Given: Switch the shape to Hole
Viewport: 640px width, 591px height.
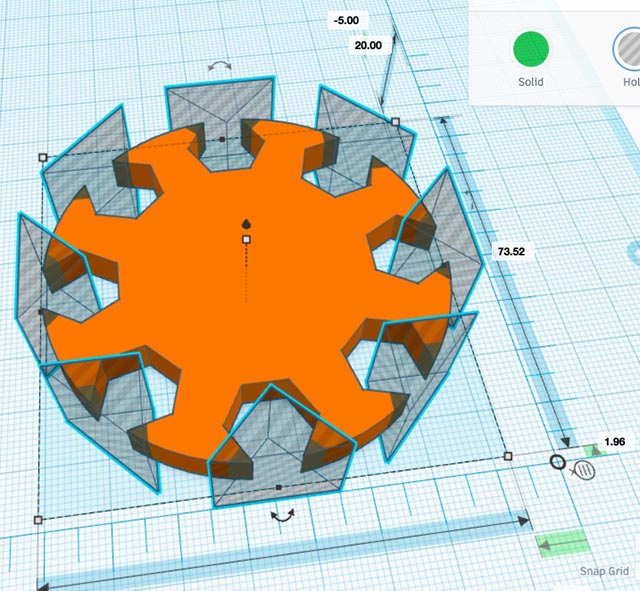Looking at the screenshot, I should click(626, 49).
